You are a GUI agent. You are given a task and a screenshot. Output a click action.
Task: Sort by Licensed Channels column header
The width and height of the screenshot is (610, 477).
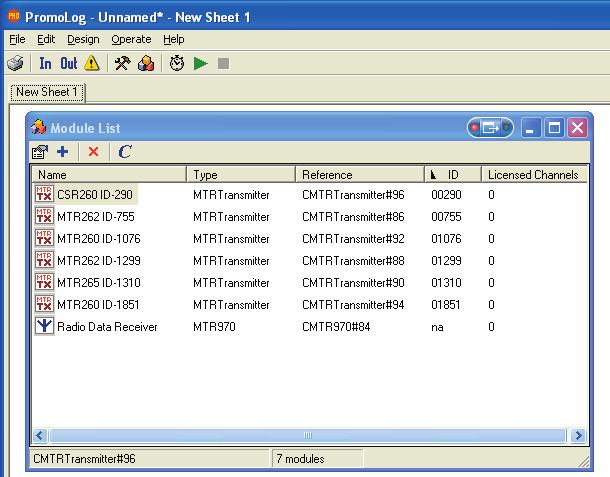coord(534,174)
